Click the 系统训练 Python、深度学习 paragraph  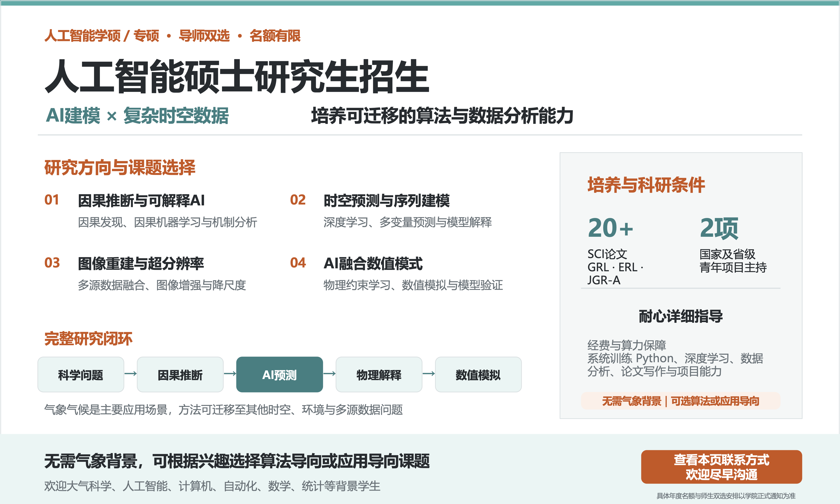coord(675,365)
